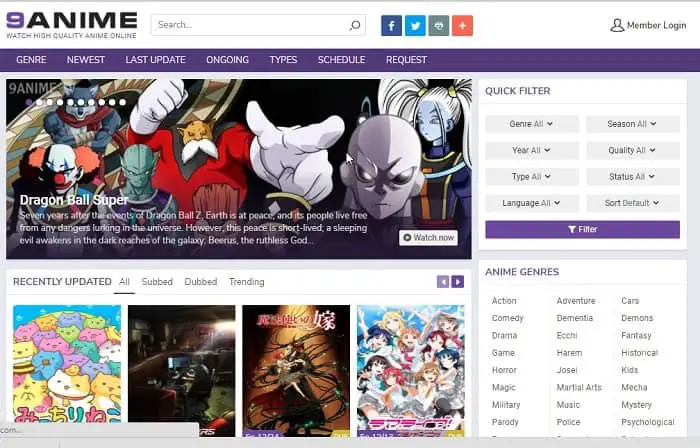Open the Dementia genre

coord(575,318)
